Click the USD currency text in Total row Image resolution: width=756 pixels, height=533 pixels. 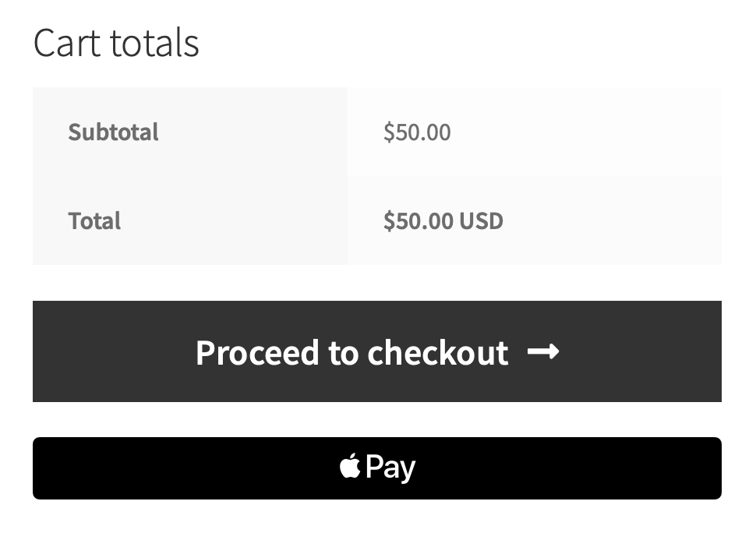tap(481, 221)
